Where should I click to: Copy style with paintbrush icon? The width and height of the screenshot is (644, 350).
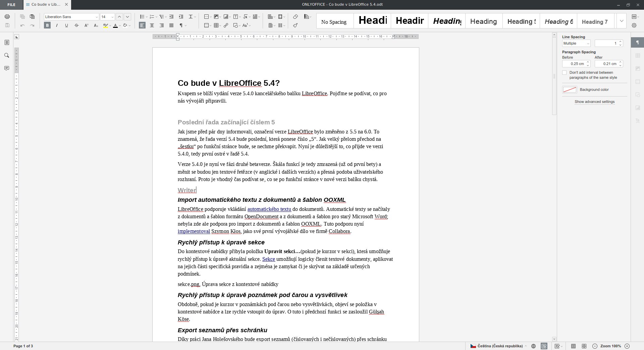tap(296, 25)
